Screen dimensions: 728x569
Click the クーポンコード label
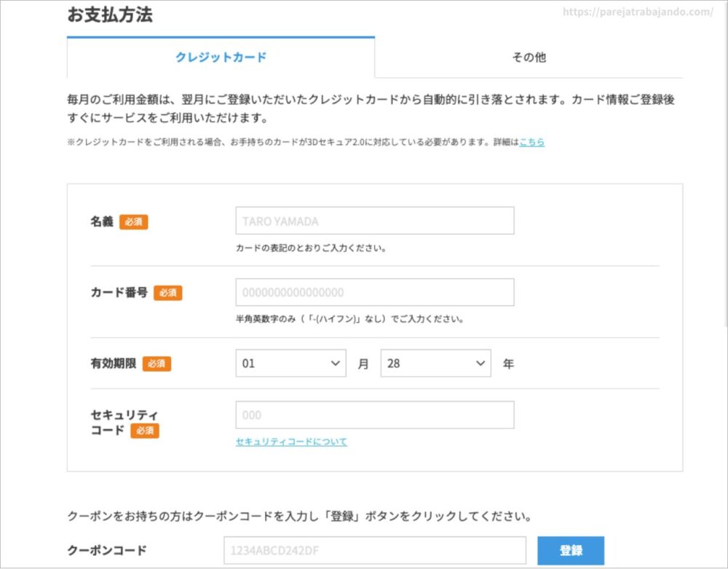pyautogui.click(x=107, y=550)
